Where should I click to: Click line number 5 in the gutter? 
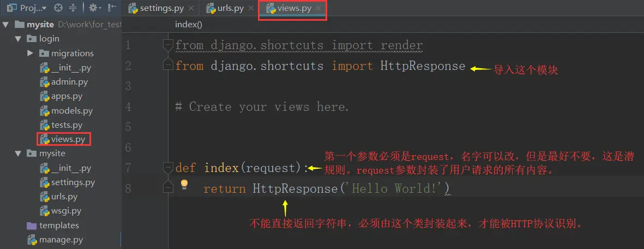[128, 127]
